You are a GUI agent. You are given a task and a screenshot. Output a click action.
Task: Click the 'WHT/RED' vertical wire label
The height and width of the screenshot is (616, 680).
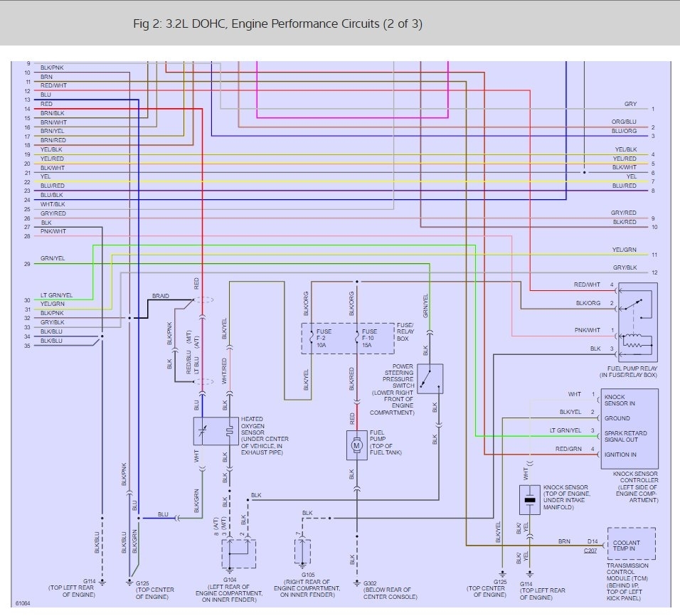click(x=224, y=371)
